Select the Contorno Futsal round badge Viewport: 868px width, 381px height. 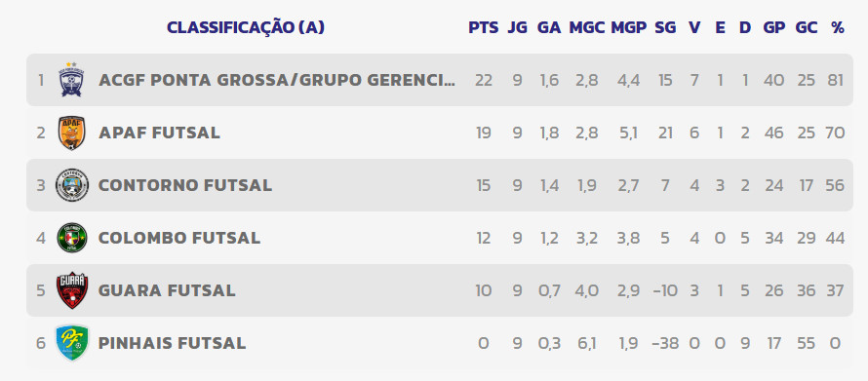[72, 185]
